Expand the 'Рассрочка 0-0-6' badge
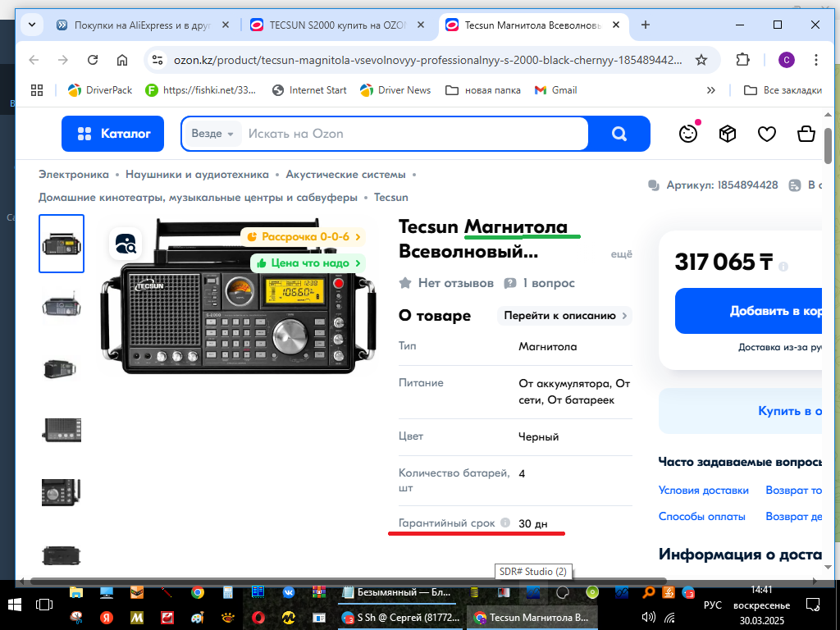Screen dimensions: 840x630 (304, 236)
